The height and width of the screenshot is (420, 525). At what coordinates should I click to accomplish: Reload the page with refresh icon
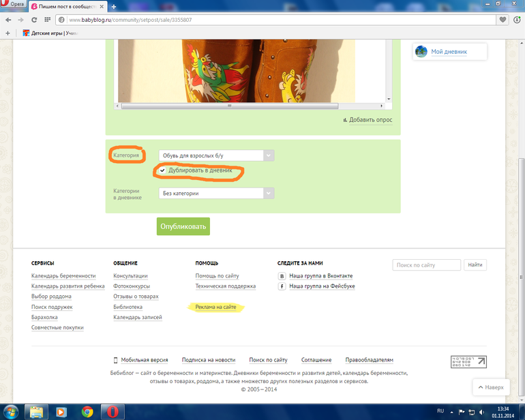click(34, 20)
